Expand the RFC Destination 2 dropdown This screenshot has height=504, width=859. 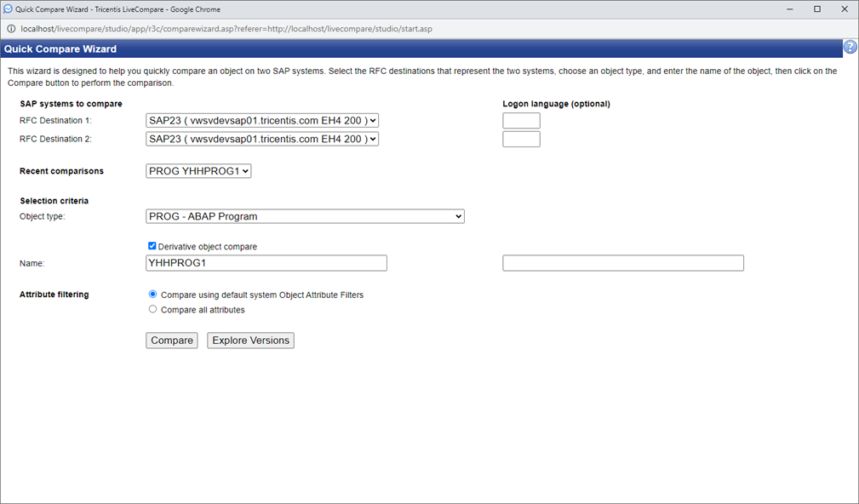click(x=262, y=139)
